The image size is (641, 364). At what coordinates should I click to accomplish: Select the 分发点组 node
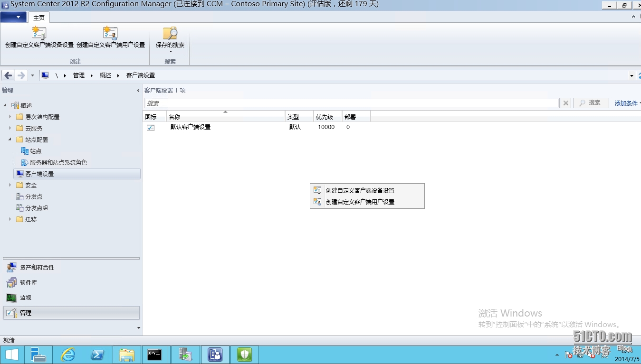(x=37, y=208)
